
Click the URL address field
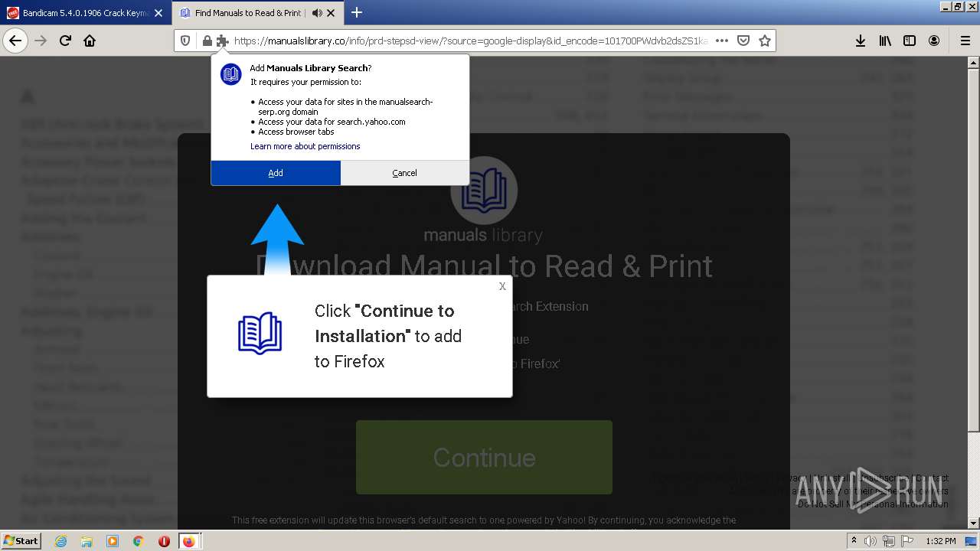pyautogui.click(x=470, y=41)
